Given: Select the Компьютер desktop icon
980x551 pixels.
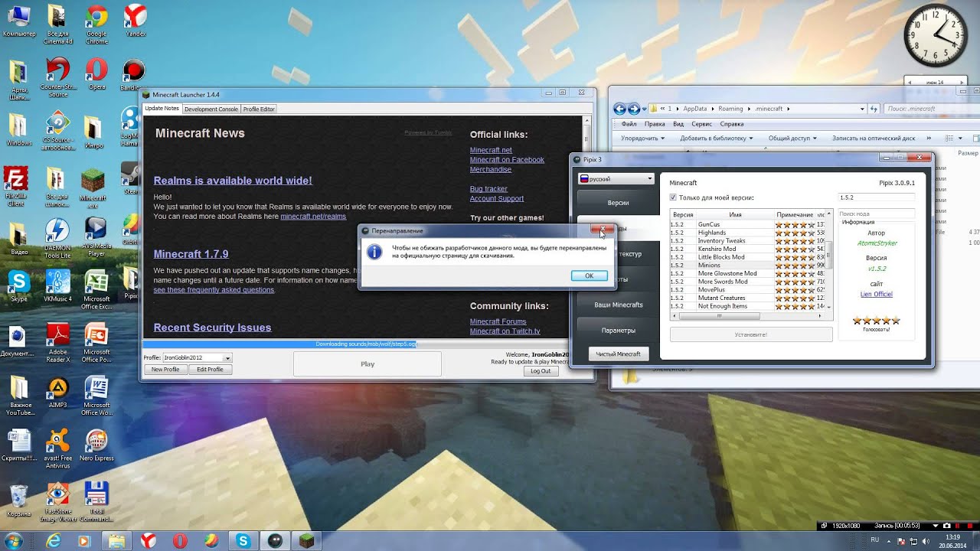Looking at the screenshot, I should [x=19, y=21].
